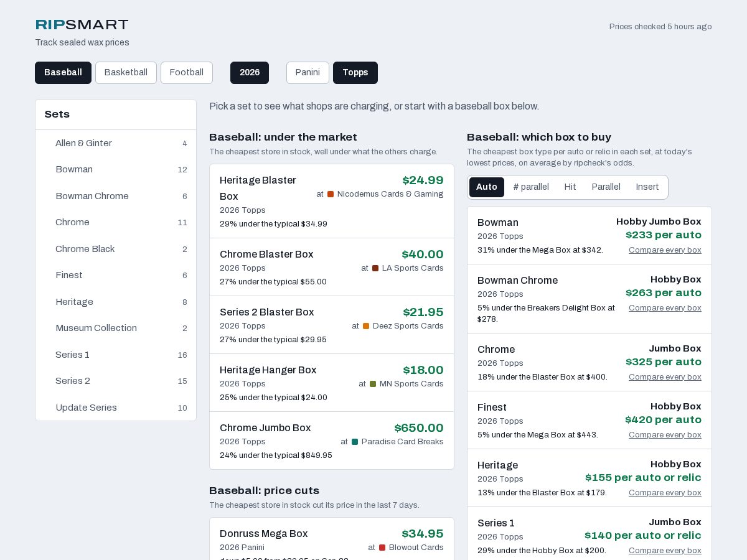Open the Allen & Ginter set
The image size is (747, 560).
click(x=116, y=143)
